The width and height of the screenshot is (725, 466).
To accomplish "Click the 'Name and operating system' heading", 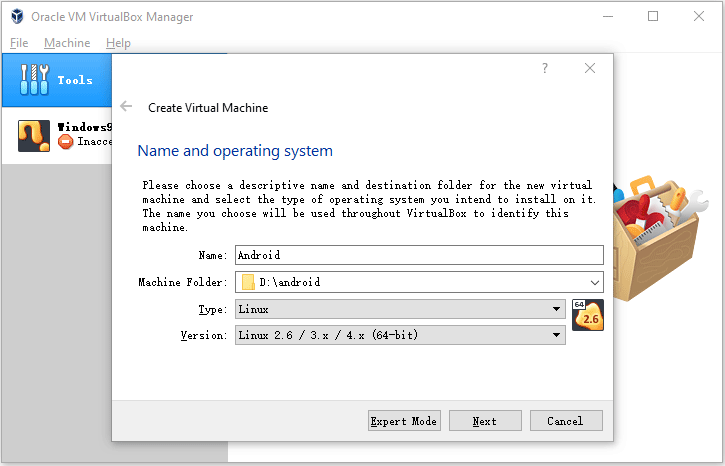I will 235,151.
